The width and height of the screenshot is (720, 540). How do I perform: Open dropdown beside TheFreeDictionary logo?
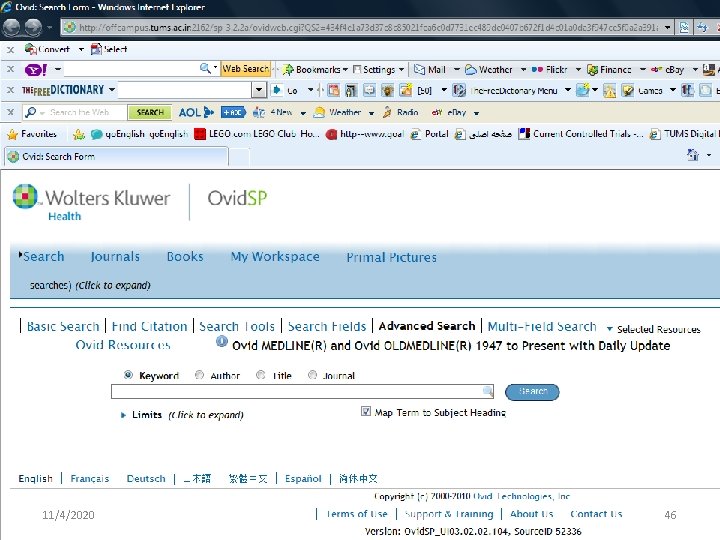pos(112,90)
